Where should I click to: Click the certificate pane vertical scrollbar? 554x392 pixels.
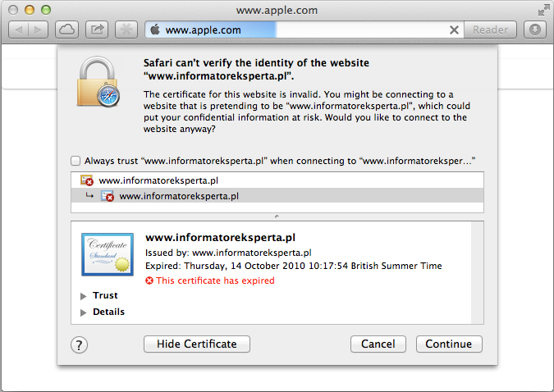pyautogui.click(x=478, y=272)
